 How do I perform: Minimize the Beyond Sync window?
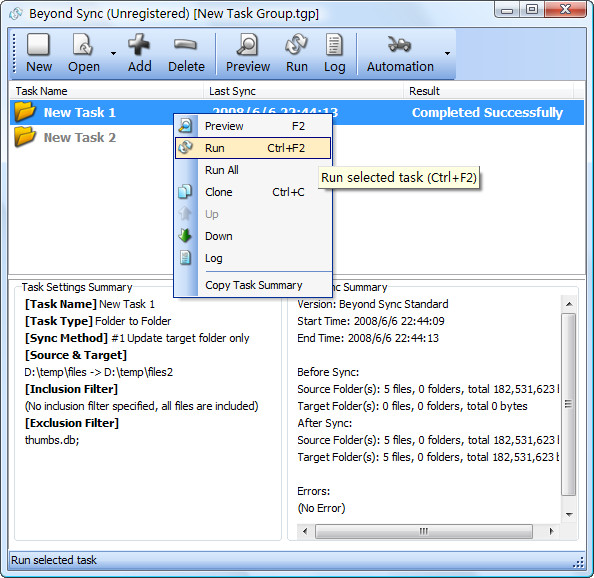coord(507,9)
